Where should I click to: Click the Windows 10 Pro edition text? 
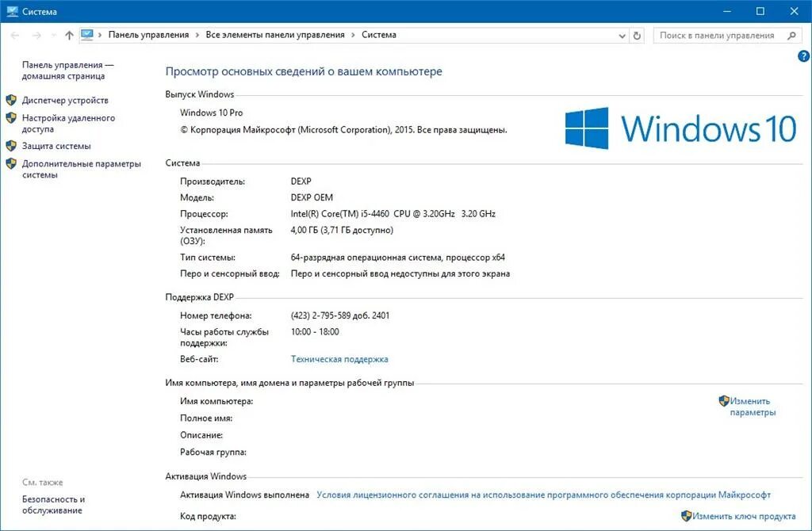pos(211,113)
